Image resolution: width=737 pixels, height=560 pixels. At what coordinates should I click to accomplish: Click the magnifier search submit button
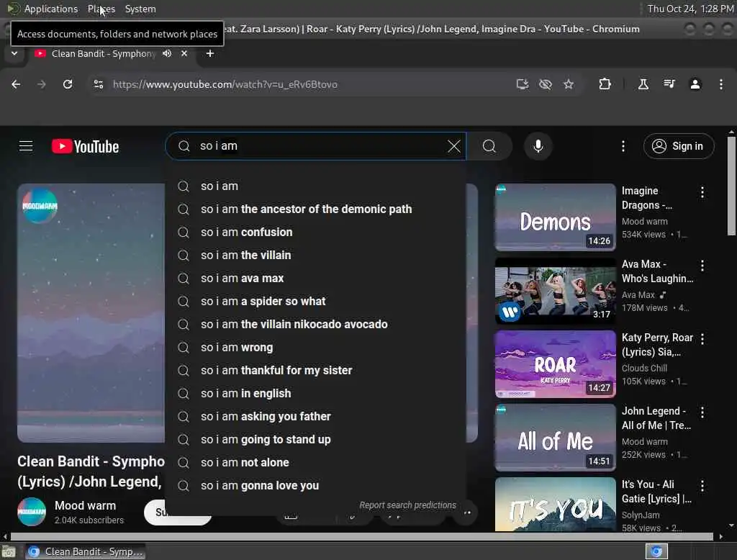[489, 146]
